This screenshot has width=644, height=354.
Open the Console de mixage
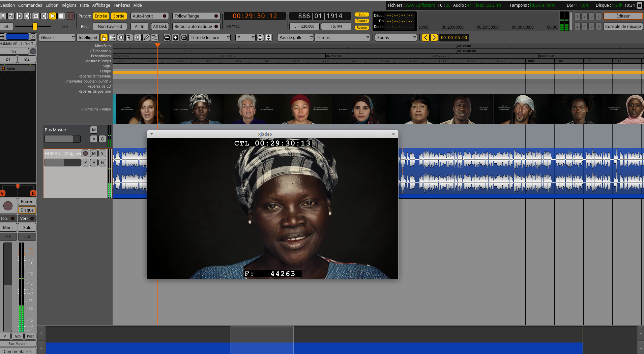[622, 27]
